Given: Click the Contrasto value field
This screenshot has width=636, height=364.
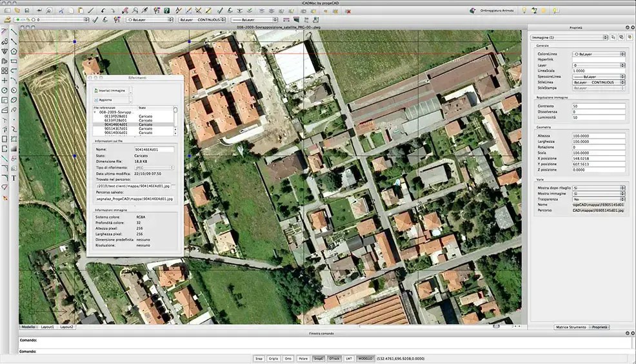Looking at the screenshot, I should click(x=599, y=106).
